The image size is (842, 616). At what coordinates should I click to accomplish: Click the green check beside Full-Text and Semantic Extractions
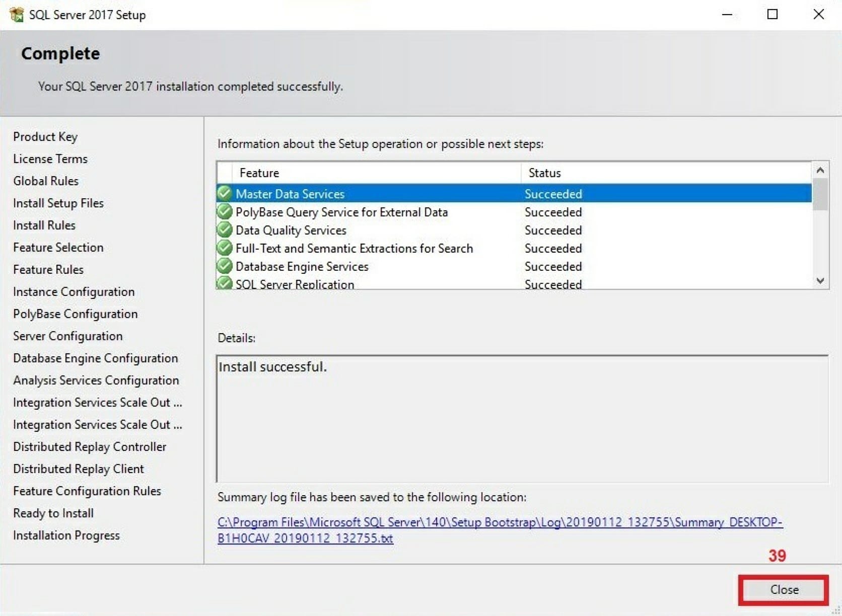(225, 248)
